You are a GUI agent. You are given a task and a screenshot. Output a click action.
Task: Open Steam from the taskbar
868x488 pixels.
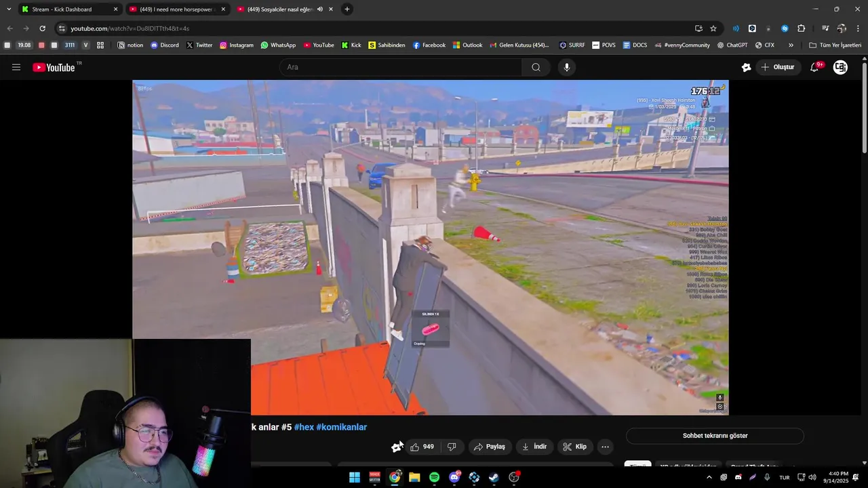494,477
